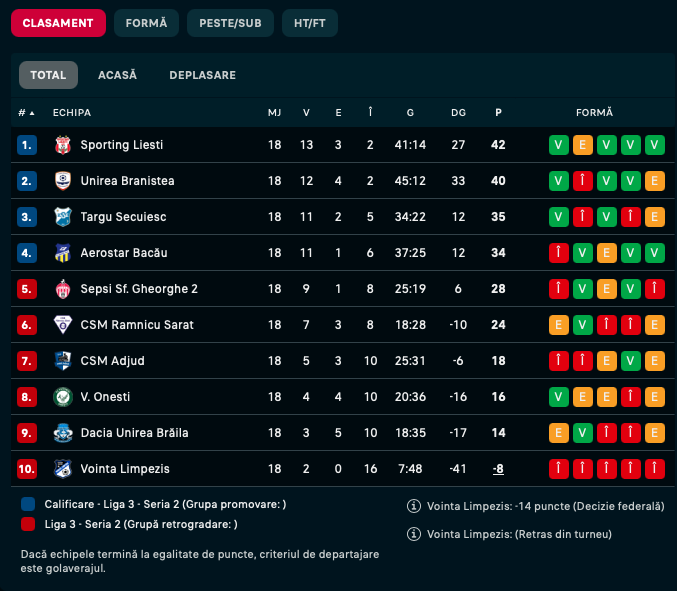This screenshot has width=677, height=591.
Task: Select the DEPLASARE standings filter
Action: click(x=202, y=75)
